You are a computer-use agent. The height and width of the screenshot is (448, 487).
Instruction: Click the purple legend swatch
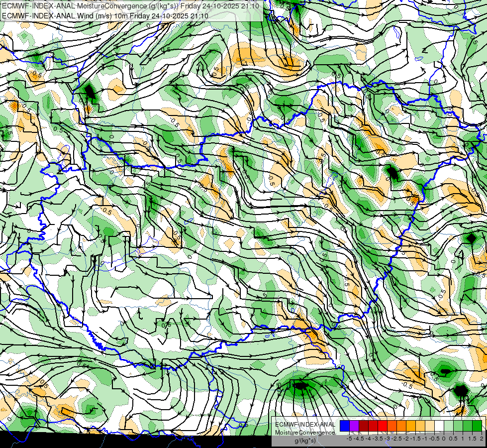tap(354, 426)
